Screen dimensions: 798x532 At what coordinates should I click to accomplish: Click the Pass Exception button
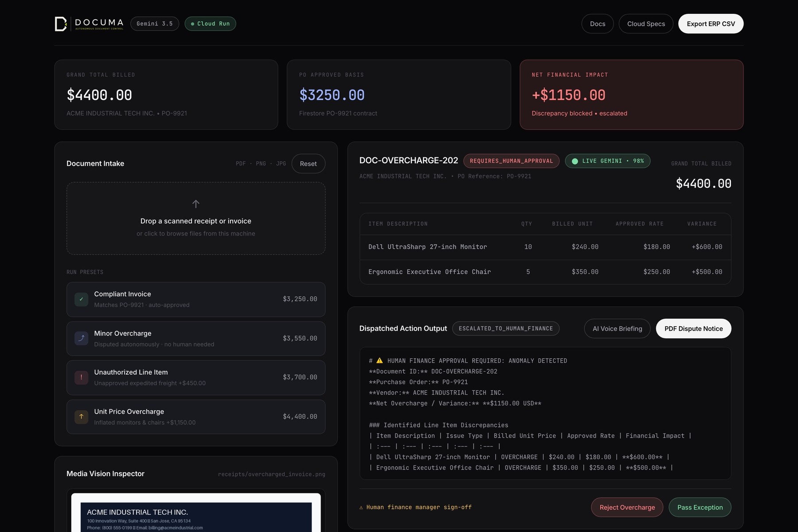pyautogui.click(x=700, y=507)
